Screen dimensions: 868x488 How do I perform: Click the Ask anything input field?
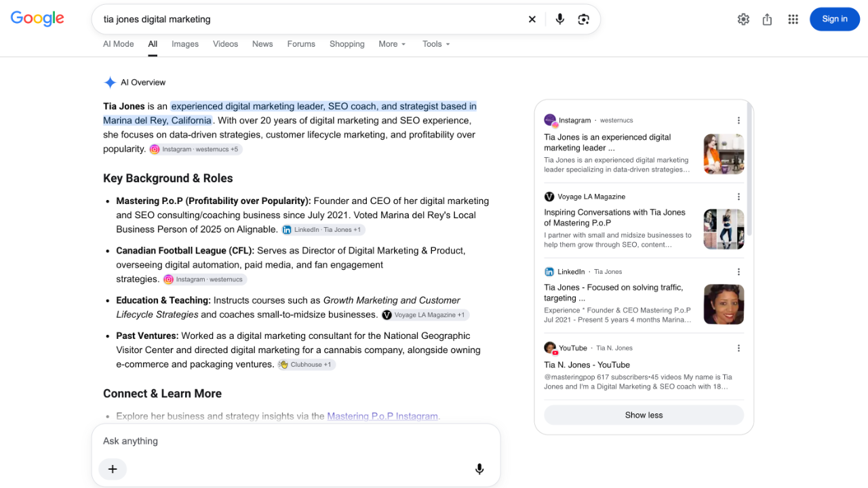(x=296, y=441)
